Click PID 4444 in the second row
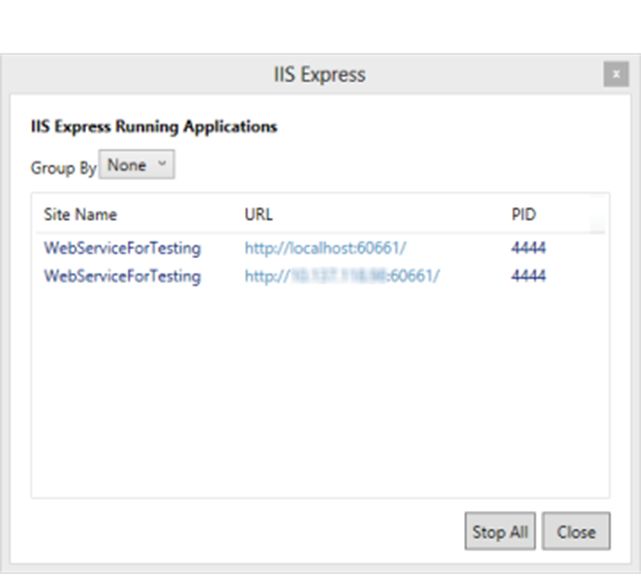Image resolution: width=641 pixels, height=588 pixels. coord(528,276)
